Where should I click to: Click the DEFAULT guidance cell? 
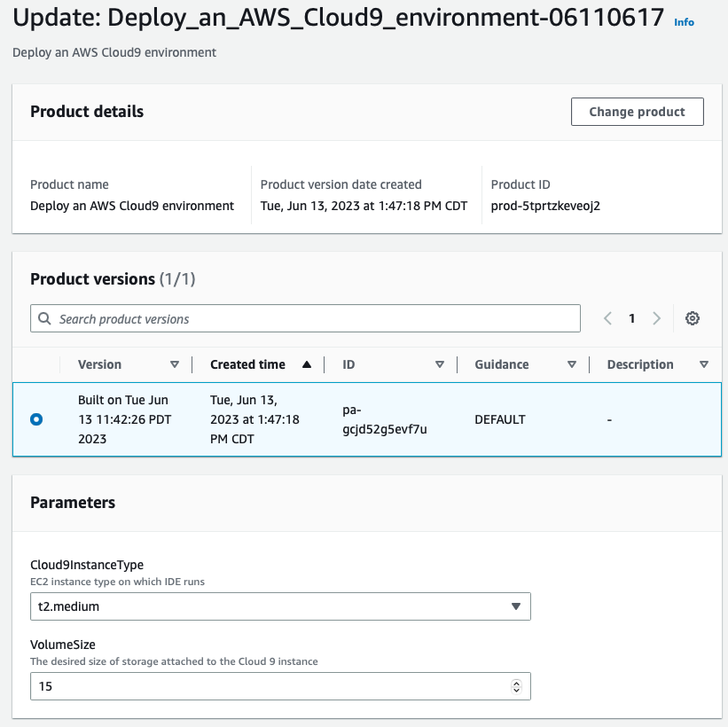click(499, 419)
